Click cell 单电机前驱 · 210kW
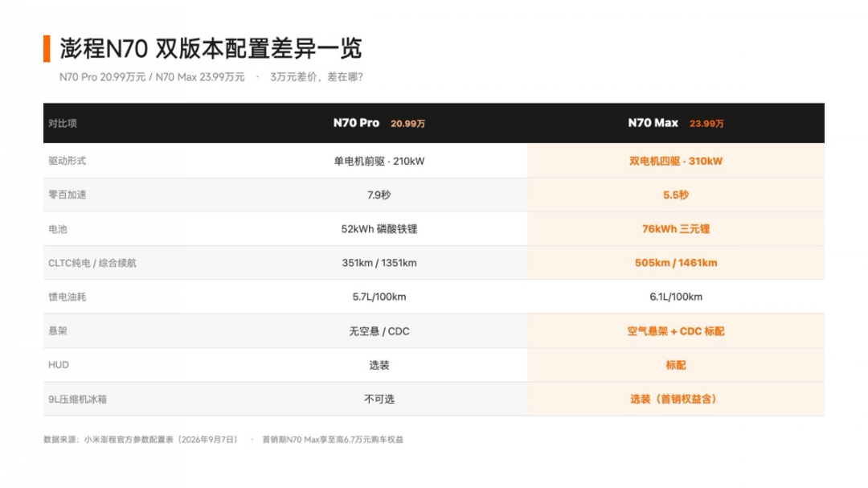This screenshot has width=868, height=488. [x=379, y=161]
